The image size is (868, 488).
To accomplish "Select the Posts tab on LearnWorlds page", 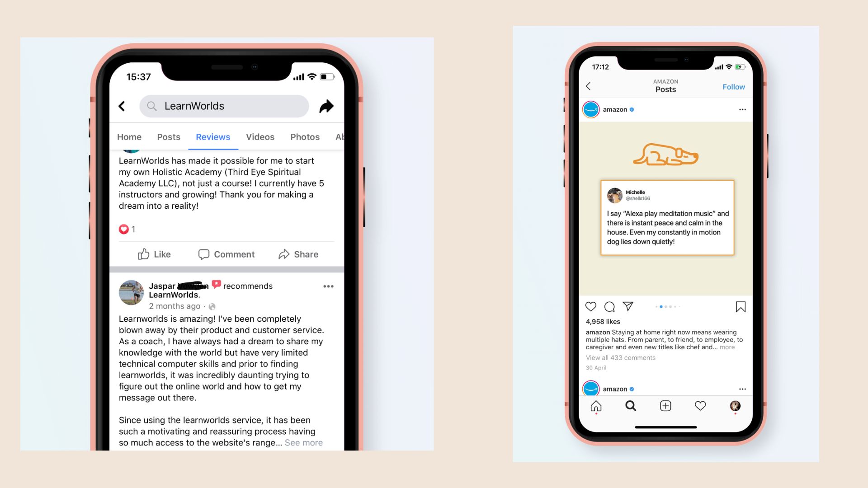I will [169, 136].
